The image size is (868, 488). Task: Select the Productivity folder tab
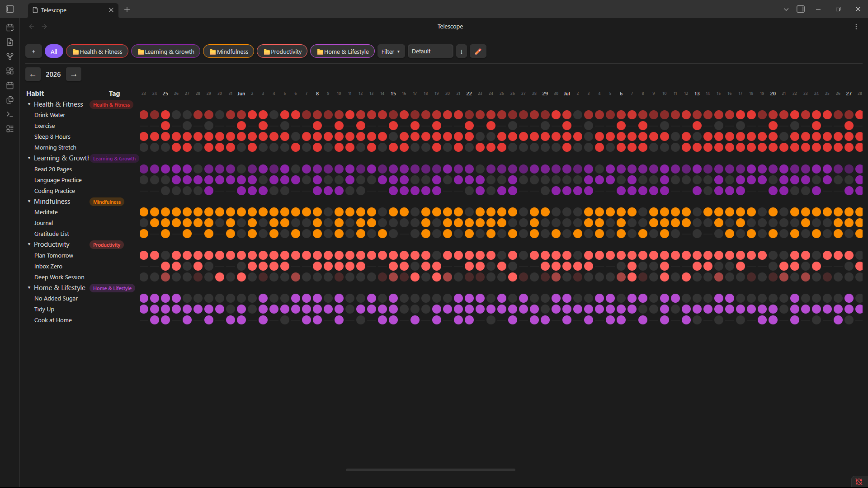click(282, 52)
